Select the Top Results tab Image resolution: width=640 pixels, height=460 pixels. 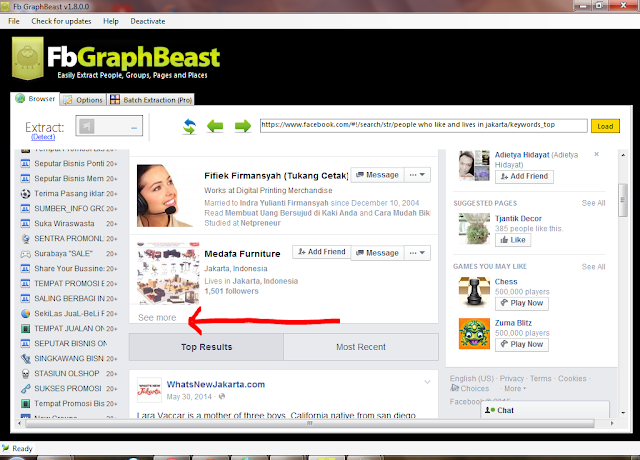click(x=207, y=347)
